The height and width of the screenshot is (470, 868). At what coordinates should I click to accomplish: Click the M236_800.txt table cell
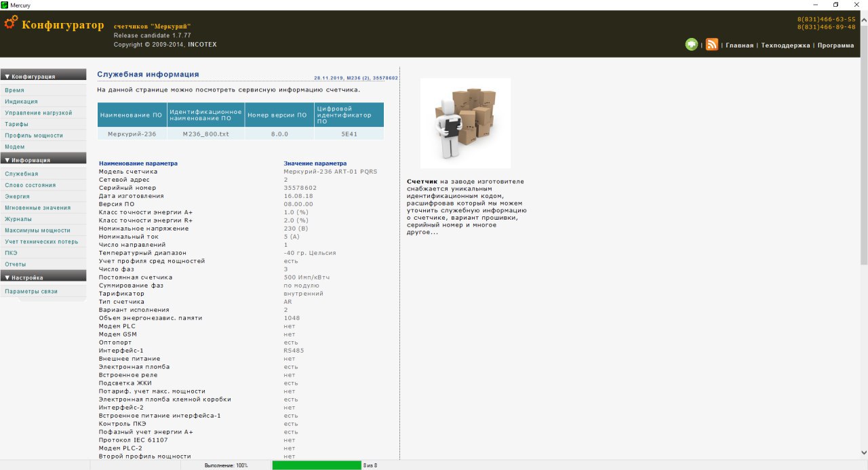click(x=205, y=134)
